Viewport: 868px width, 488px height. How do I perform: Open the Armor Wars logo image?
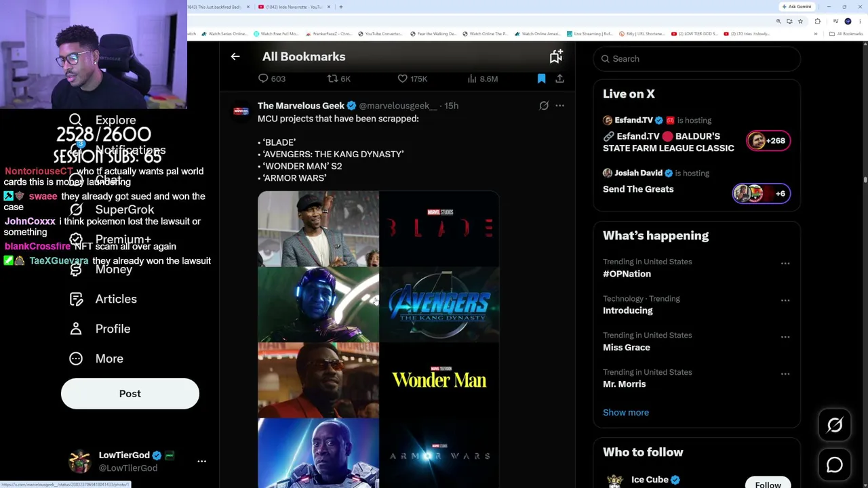point(439,453)
